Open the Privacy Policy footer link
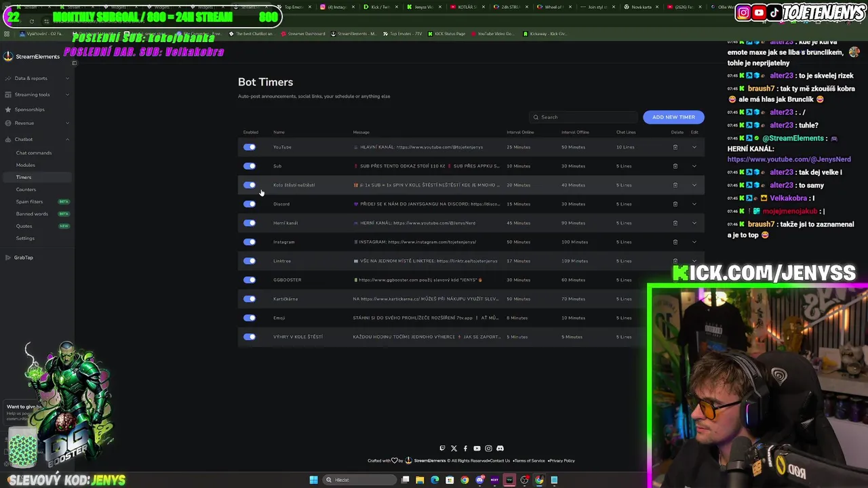This screenshot has height=488, width=868. point(562,461)
